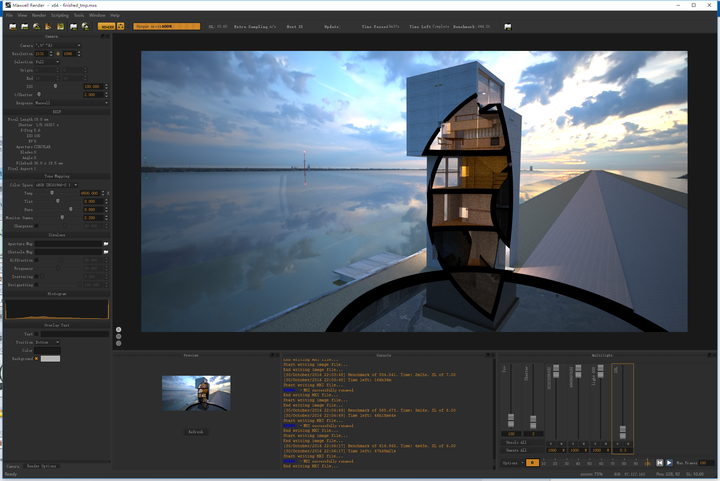Toggle the Background overlay checkbox
Screen dimensions: 720x481
pos(36,358)
